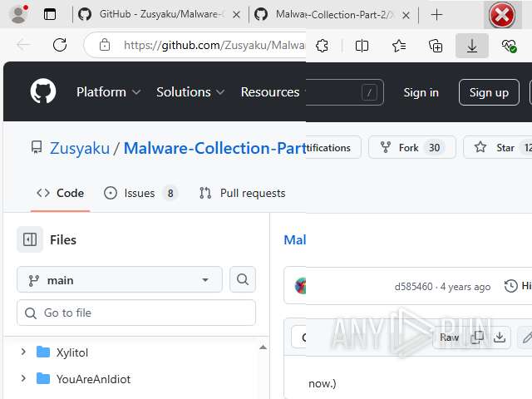The width and height of the screenshot is (532, 399).
Task: Click the Sign up button
Action: click(489, 92)
